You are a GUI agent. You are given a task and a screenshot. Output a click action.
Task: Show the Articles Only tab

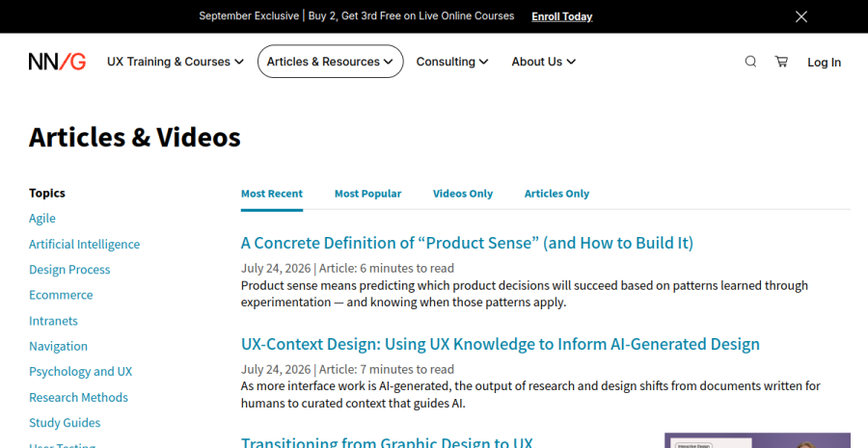[556, 194]
